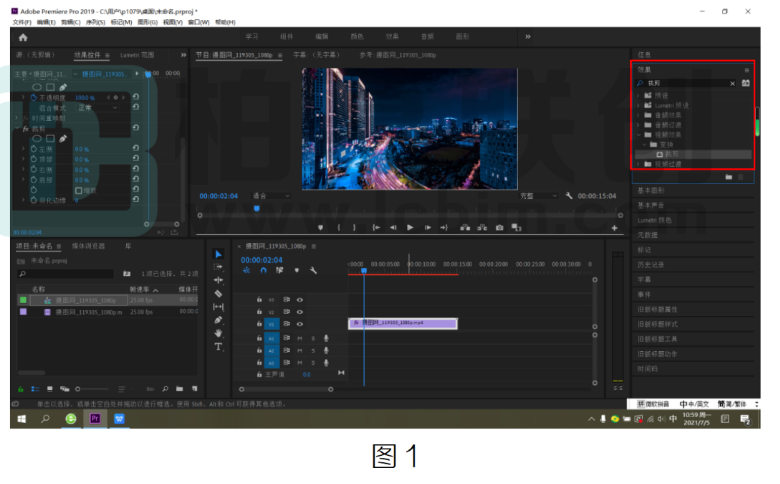Step forward one frame in program monitor
The width and height of the screenshot is (780, 484).
(427, 227)
